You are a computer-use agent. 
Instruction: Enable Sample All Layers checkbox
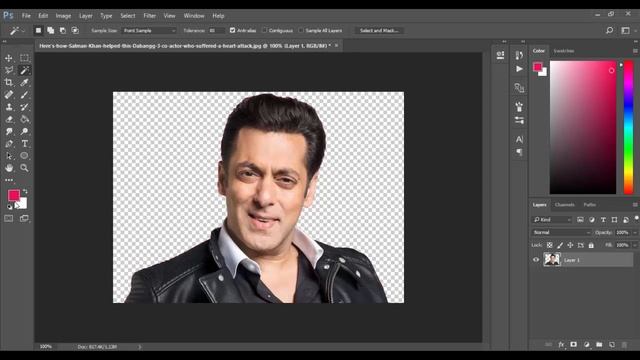tap(301, 30)
